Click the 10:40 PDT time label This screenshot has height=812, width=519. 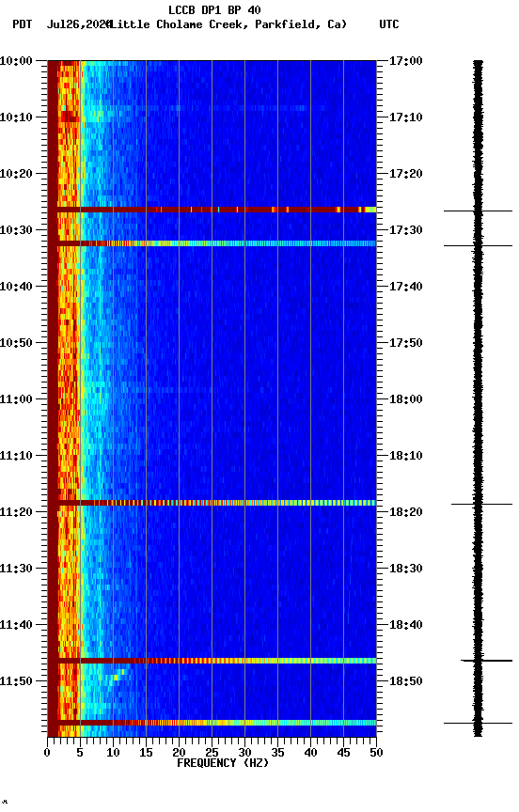tap(16, 287)
